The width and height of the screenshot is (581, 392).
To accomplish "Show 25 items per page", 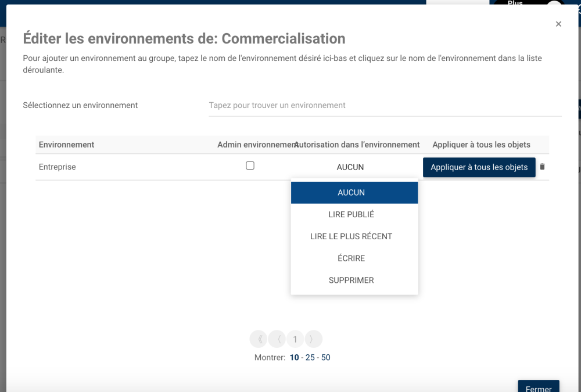I will point(310,358).
